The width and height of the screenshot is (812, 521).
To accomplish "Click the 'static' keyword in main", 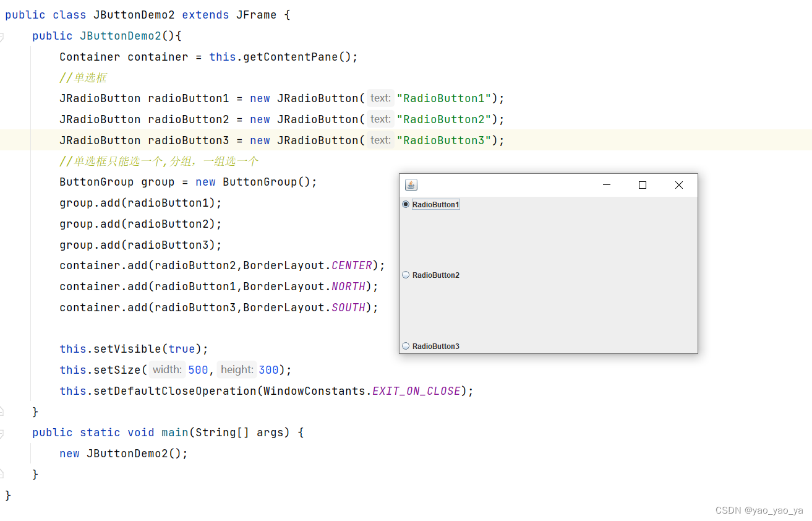I will (100, 433).
